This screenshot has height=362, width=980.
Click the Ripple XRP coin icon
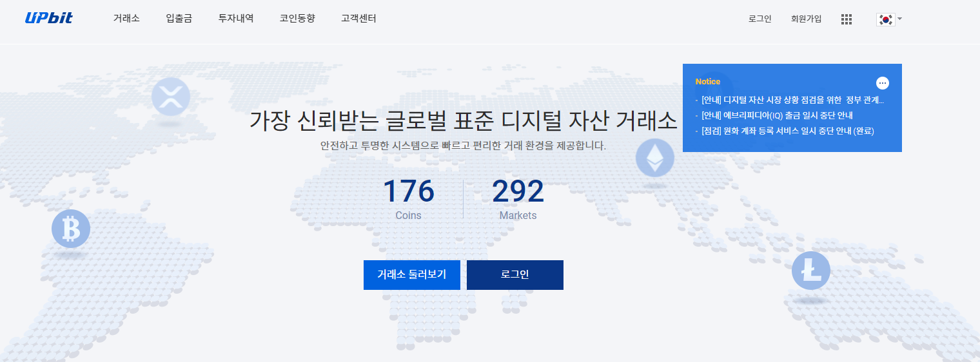point(171,97)
